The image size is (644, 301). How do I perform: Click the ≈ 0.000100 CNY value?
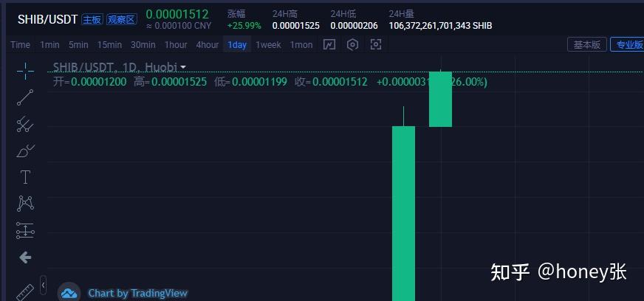pyautogui.click(x=178, y=26)
